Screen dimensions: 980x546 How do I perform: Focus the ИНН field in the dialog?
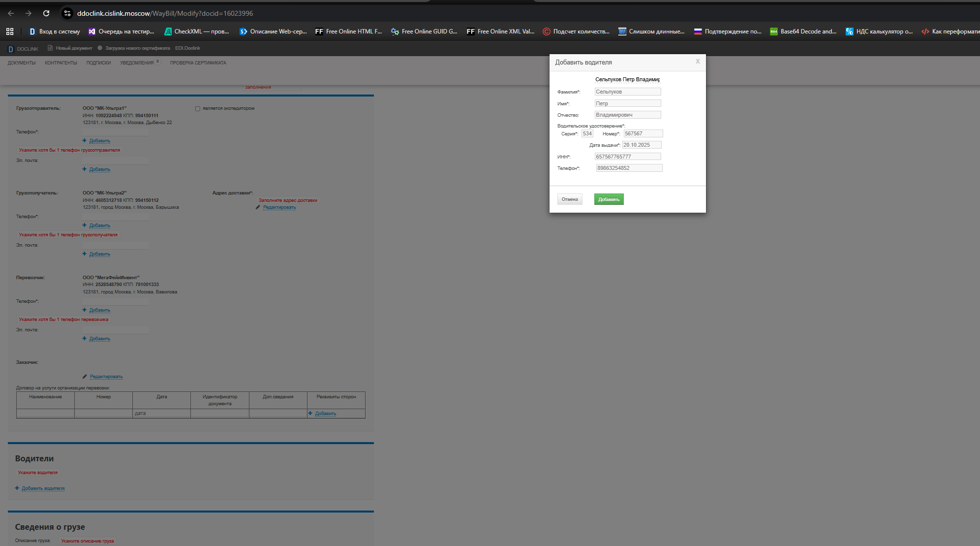pos(627,157)
